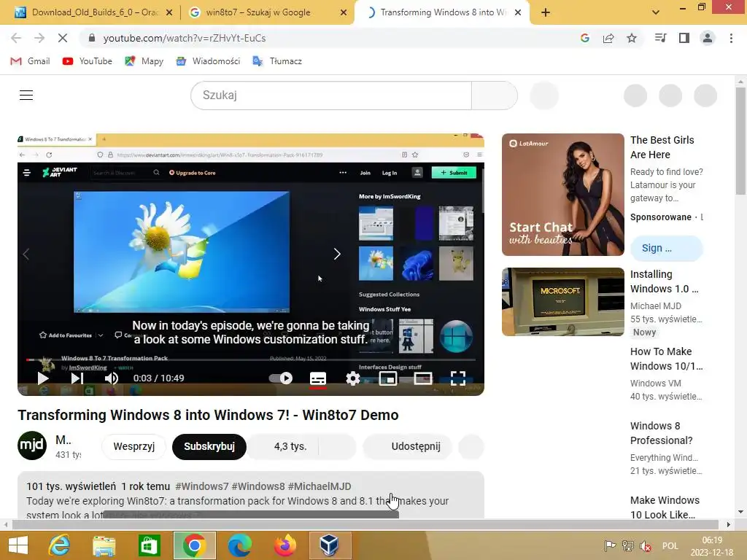
Task: Open the LatAmour ad thumbnail
Action: click(x=563, y=195)
